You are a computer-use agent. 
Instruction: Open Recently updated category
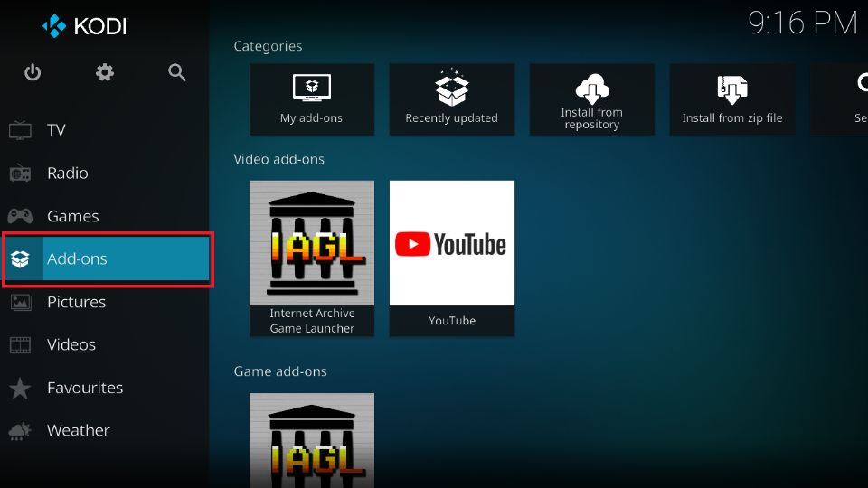pyautogui.click(x=452, y=99)
